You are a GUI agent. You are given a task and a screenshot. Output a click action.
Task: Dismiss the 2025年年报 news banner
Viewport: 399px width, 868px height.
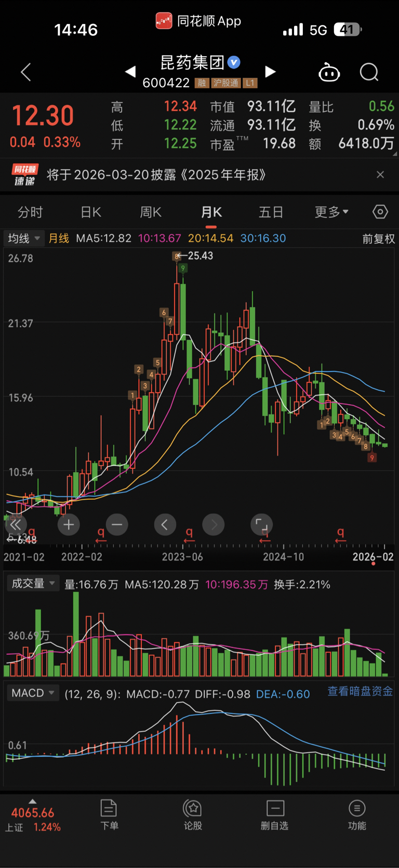(380, 175)
